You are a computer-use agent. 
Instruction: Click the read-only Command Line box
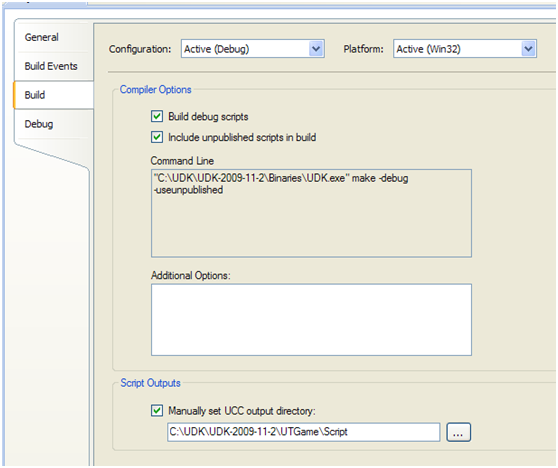point(311,213)
